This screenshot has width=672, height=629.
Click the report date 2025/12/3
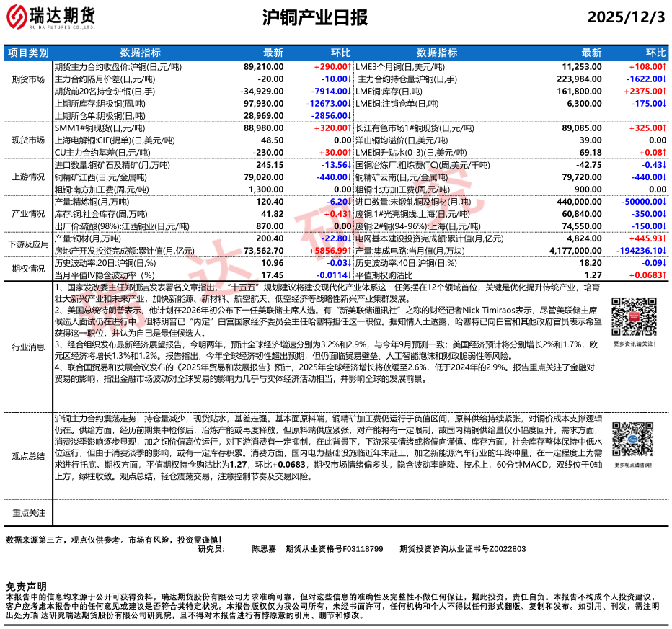tap(626, 18)
